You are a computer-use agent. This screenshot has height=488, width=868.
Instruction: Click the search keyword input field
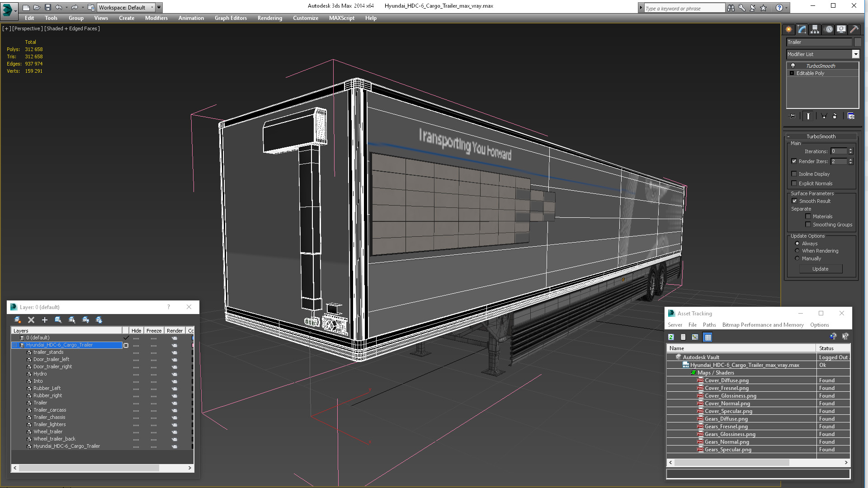(684, 8)
